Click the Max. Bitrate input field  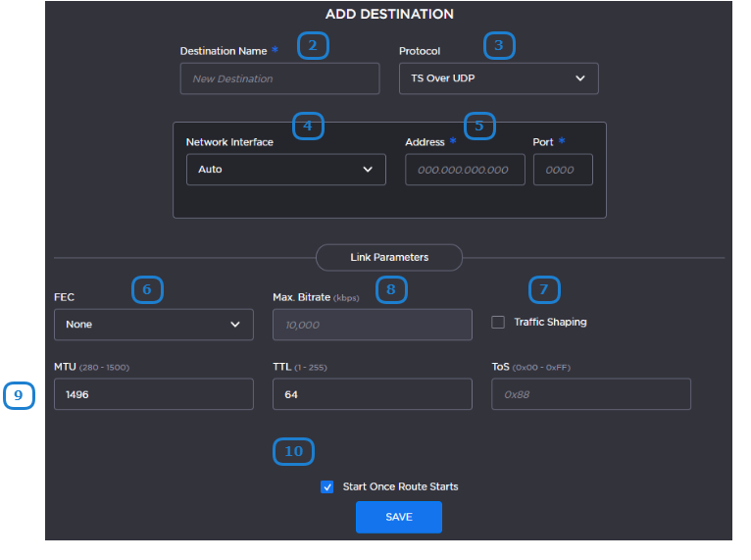point(372,324)
